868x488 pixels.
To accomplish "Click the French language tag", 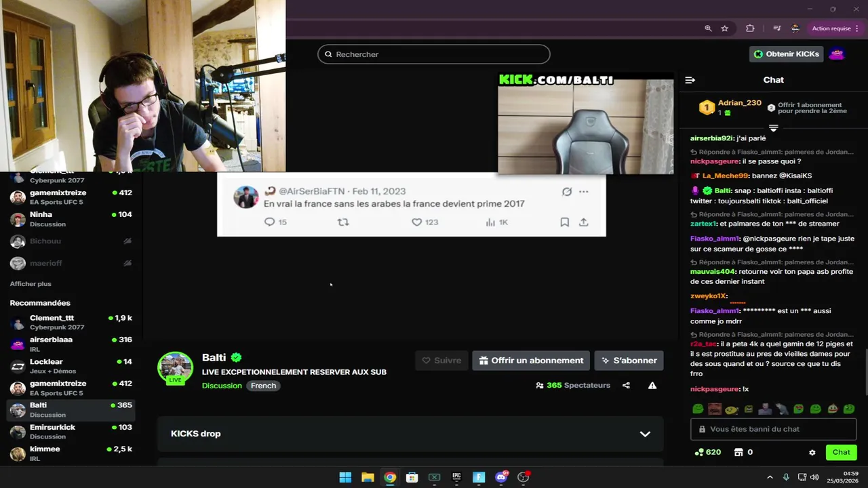I will [263, 386].
